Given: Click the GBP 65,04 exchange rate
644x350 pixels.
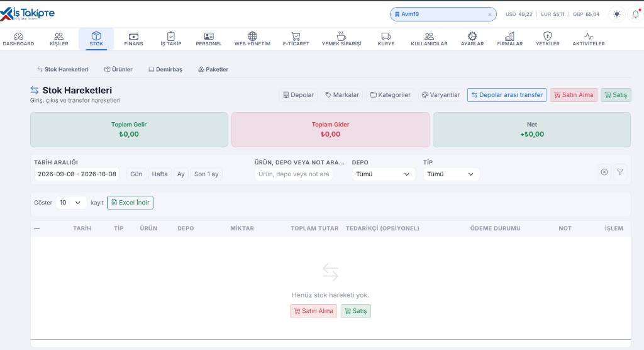Looking at the screenshot, I should coord(586,14).
